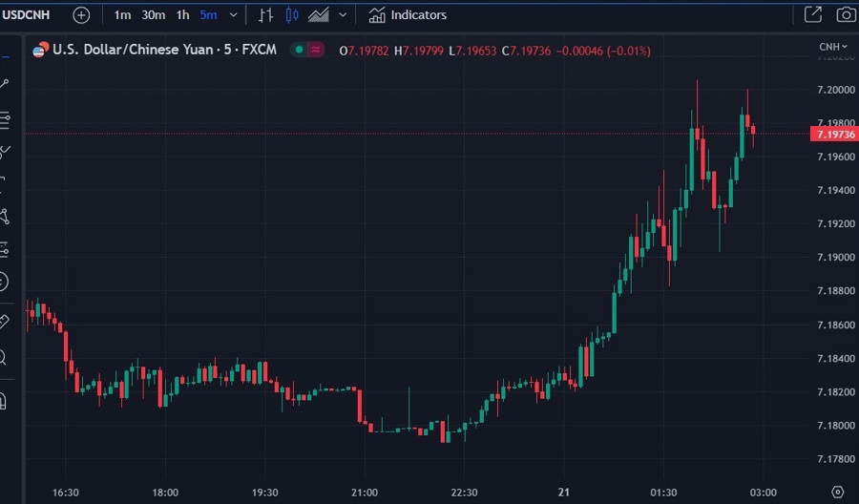Click the 7.18000 price scale label
The height and width of the screenshot is (504, 859).
tap(835, 426)
